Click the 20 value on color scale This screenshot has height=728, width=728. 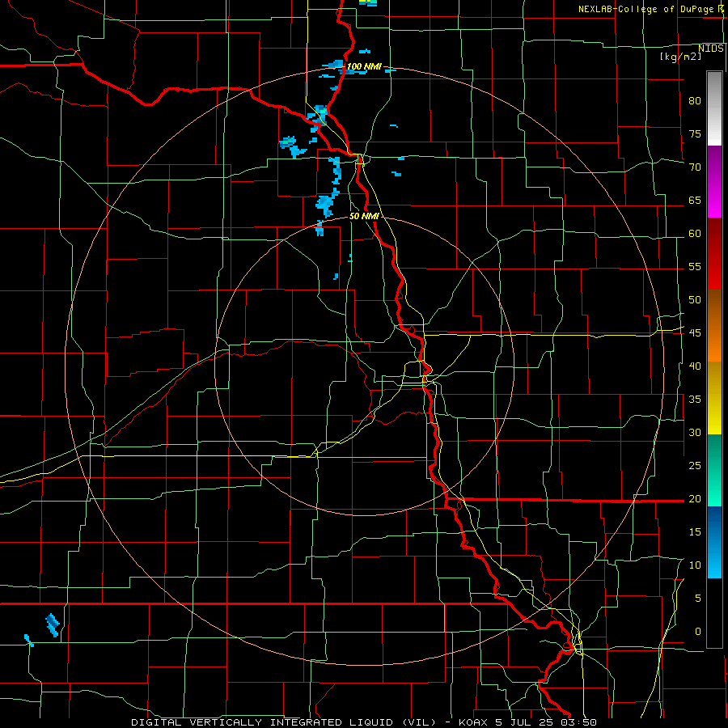tap(695, 498)
